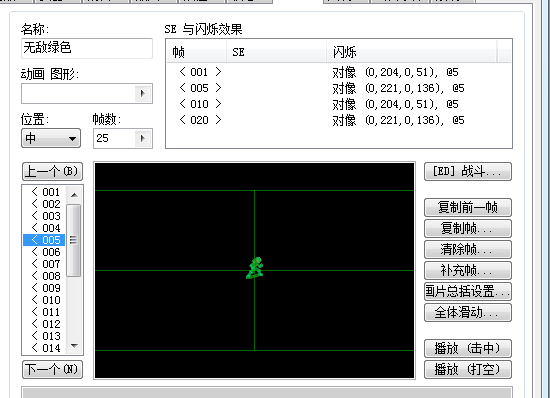Click the 补充帧... button

coord(468,270)
